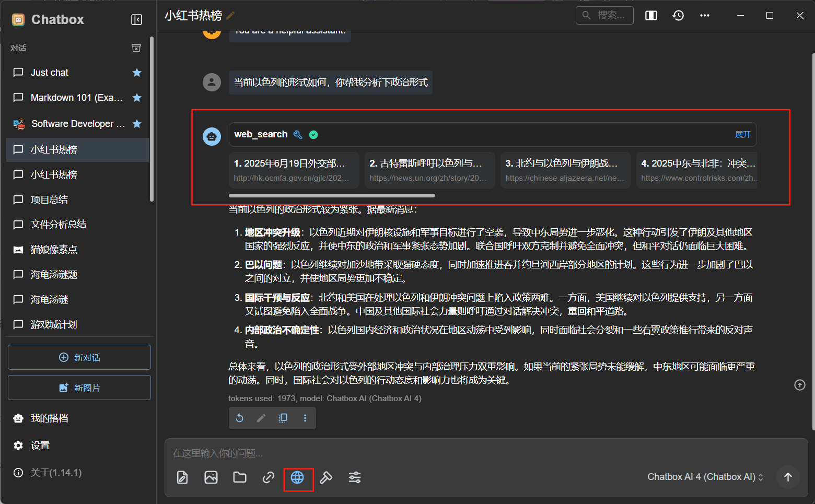The height and width of the screenshot is (504, 815).
Task: Click the bold heading 内部政治不确定性
Action: (x=282, y=330)
